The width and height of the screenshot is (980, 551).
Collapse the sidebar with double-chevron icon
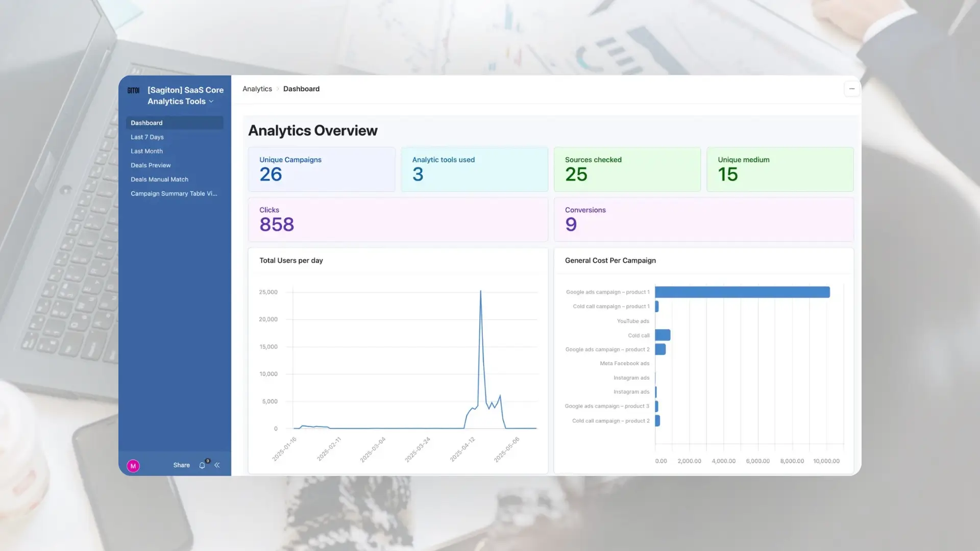tap(217, 465)
